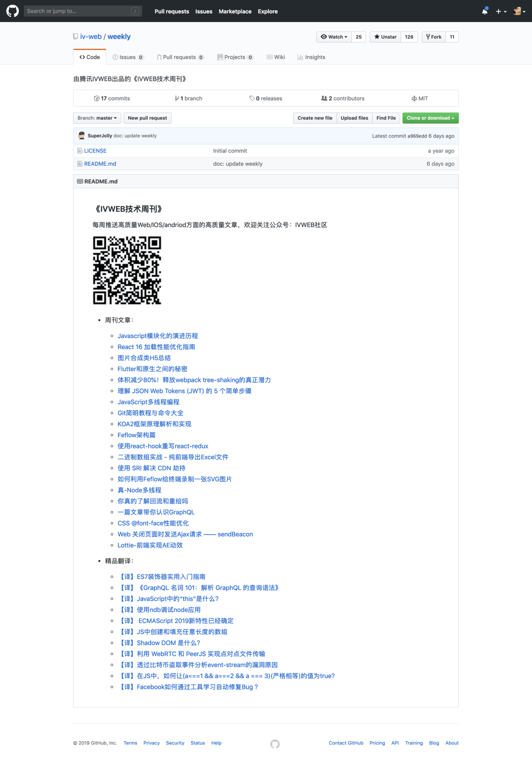Click New pull request

point(147,118)
